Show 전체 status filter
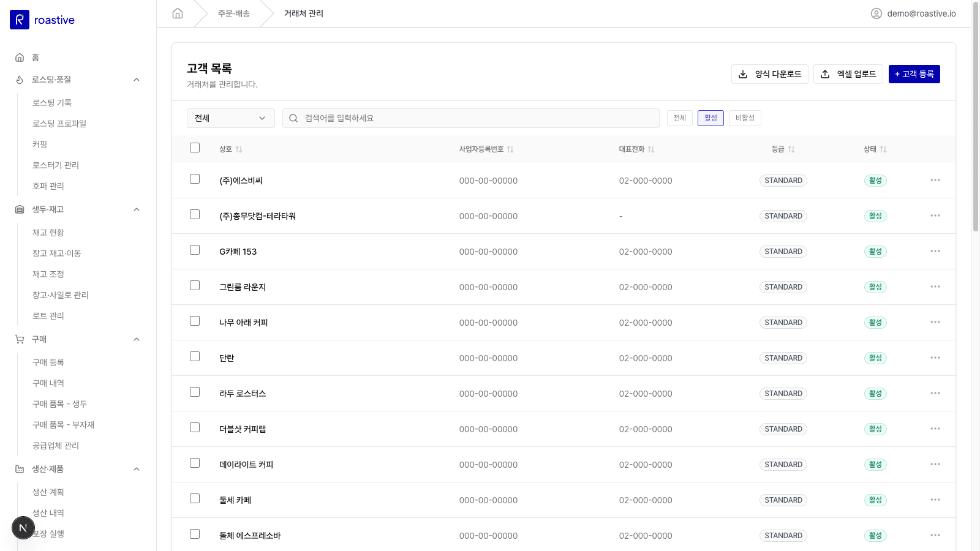This screenshot has width=980, height=551. [x=680, y=118]
